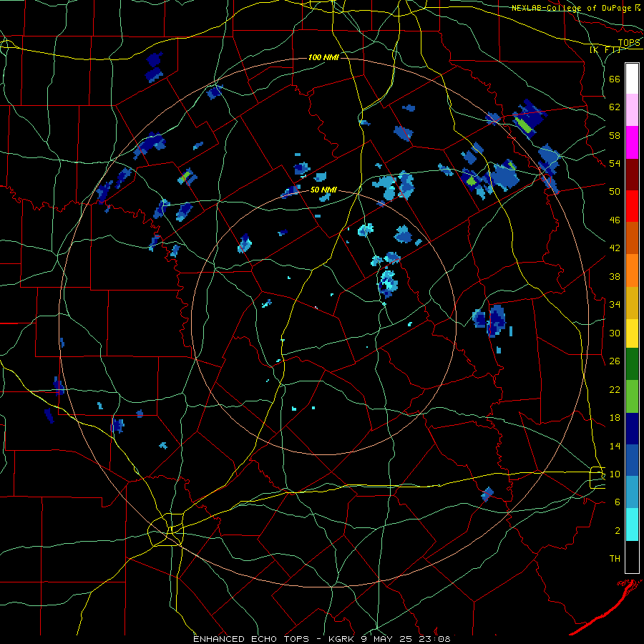Select the magenta legend swatch
Screen dimensions: 644x644
(x=632, y=142)
